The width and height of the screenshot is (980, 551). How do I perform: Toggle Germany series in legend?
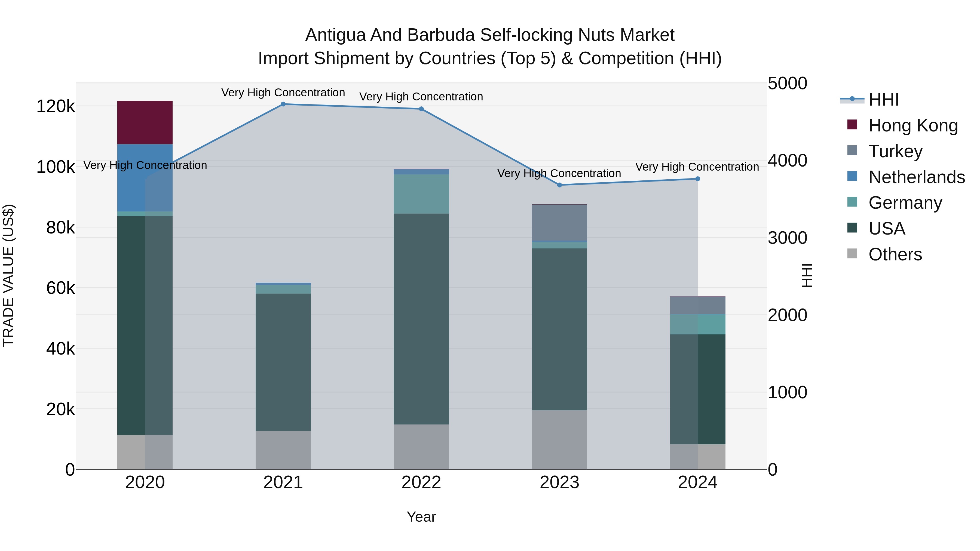pos(895,202)
